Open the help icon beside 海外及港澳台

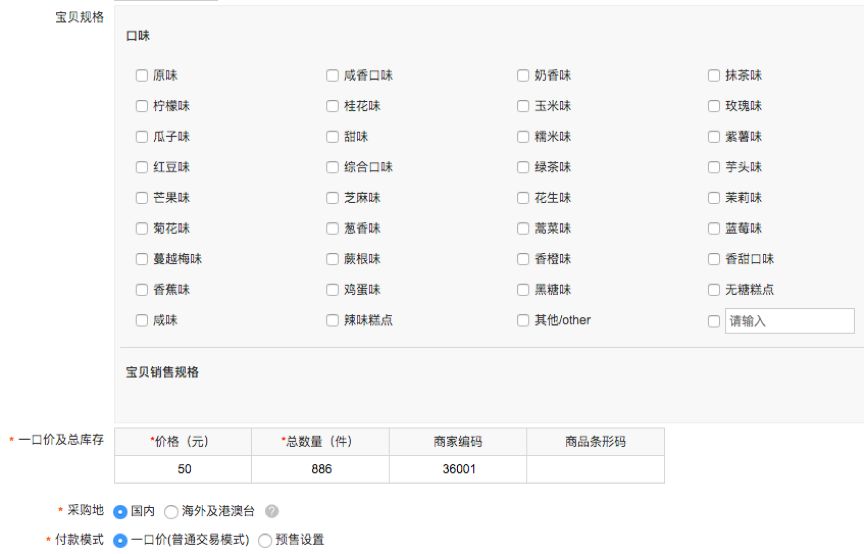272,511
